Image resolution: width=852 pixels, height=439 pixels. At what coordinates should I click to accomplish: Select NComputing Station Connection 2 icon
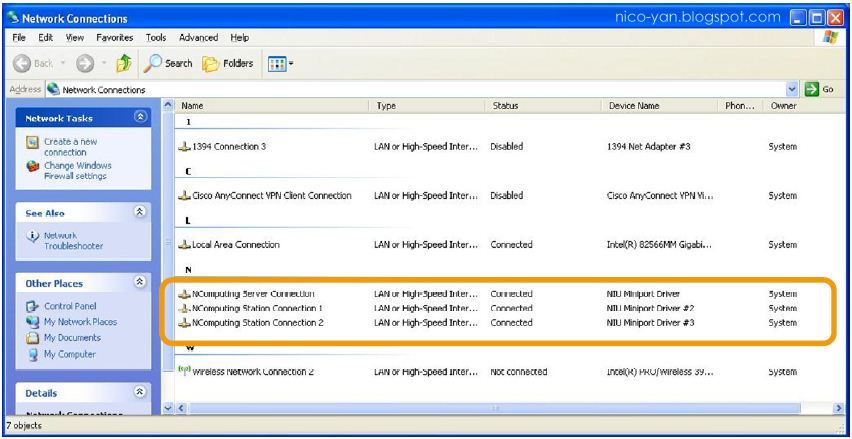[185, 323]
